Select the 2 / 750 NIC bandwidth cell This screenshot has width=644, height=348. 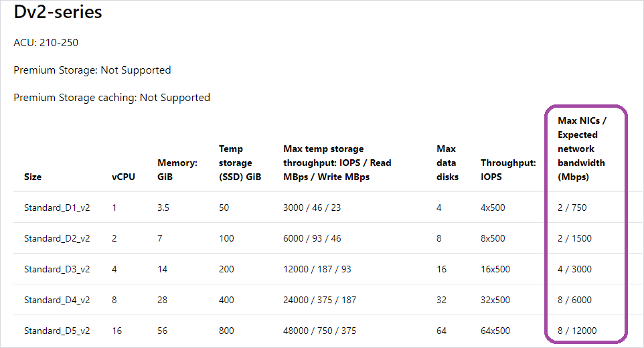point(572,207)
